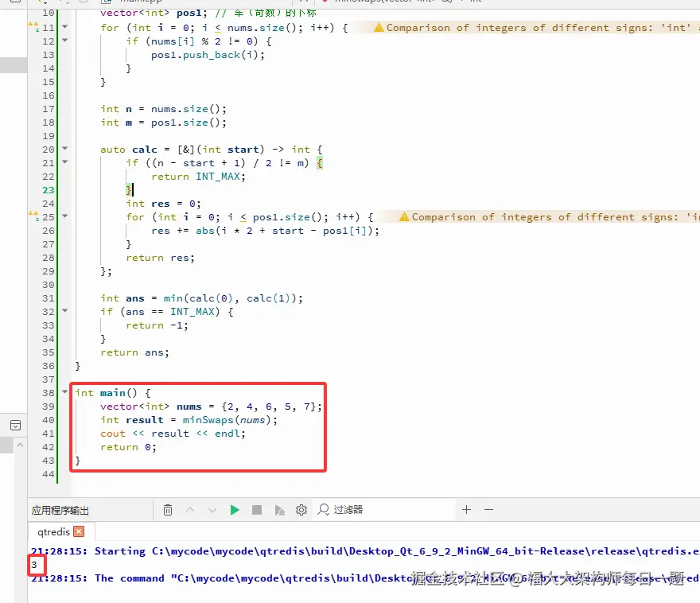Image resolution: width=700 pixels, height=603 pixels.
Task: Click the left sidebar scroll-up chevron
Action: pos(20,445)
